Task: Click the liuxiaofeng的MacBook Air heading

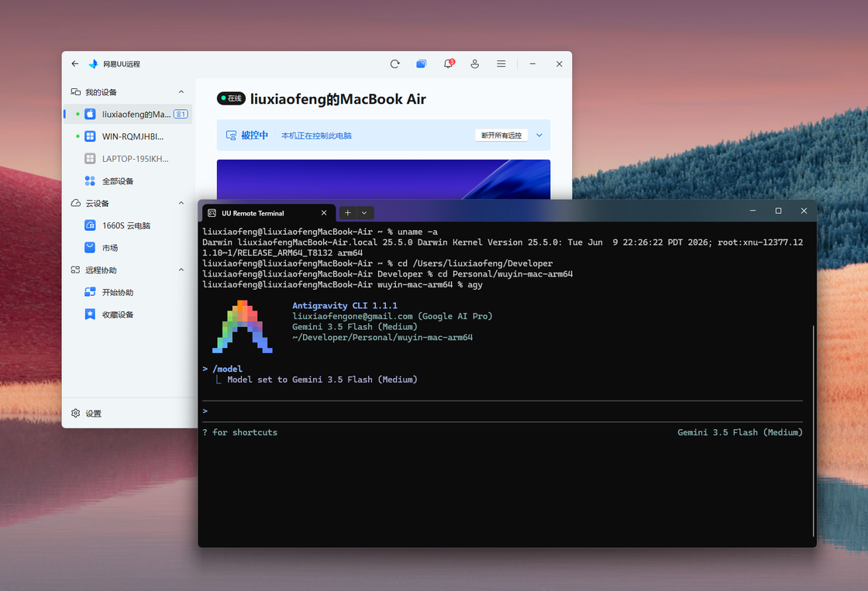Action: (x=338, y=99)
